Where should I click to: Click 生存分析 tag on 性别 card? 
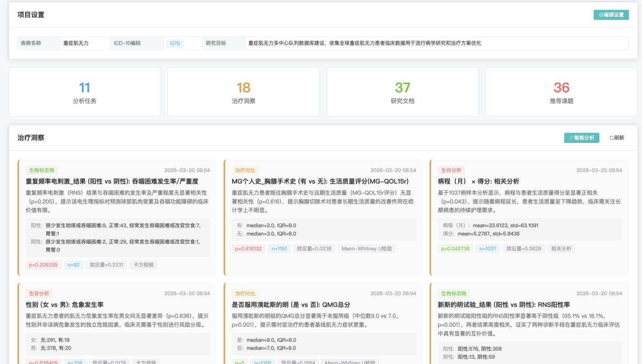[39, 293]
